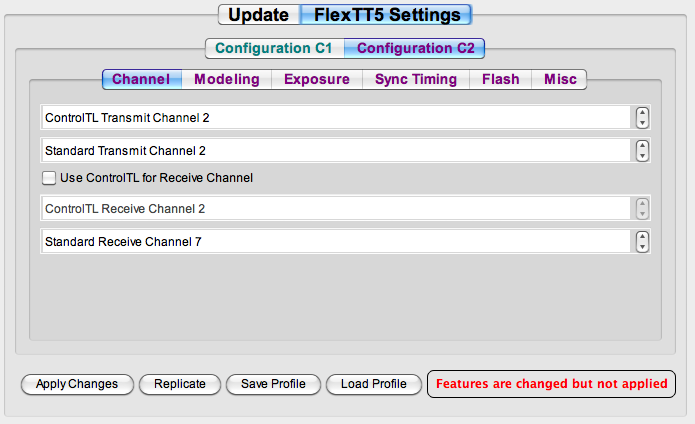
Task: Open Standard Receive Channel 7 stepper
Action: [642, 242]
